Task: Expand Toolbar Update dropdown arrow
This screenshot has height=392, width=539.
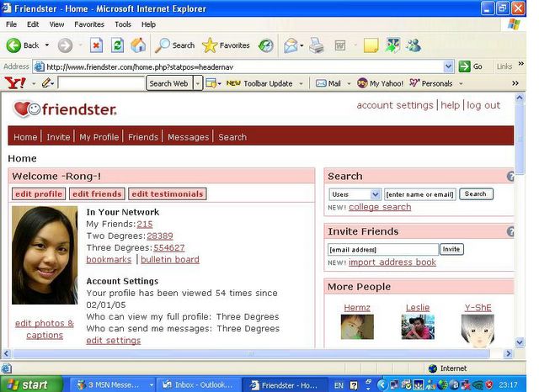Action: (x=302, y=83)
